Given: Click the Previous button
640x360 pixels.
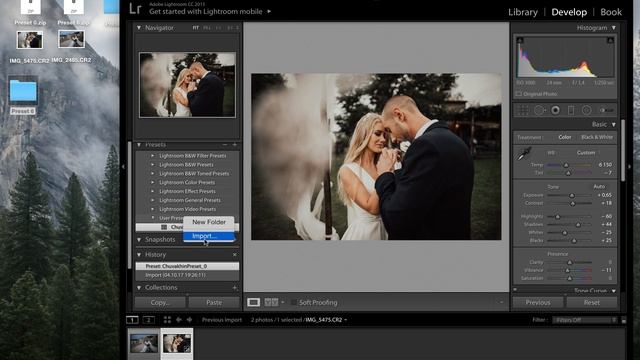Looking at the screenshot, I should pos(538,302).
